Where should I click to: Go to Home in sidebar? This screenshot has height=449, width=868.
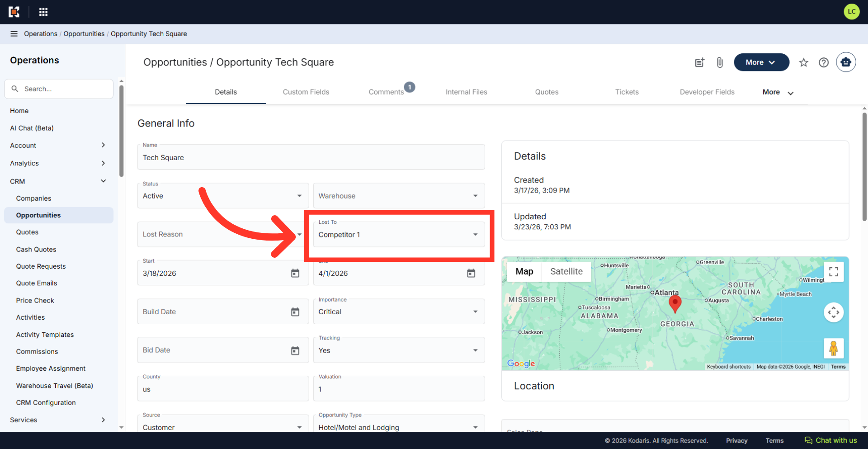[x=58, y=111]
